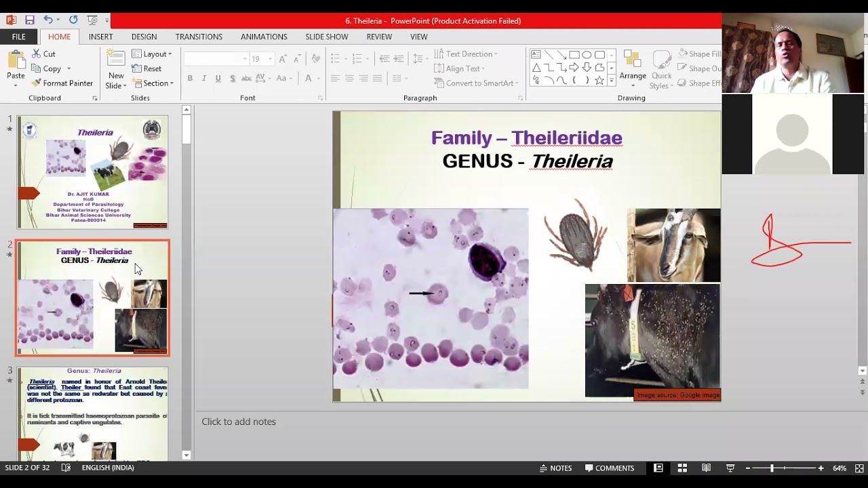Toggle the Comments pane
Image resolution: width=868 pixels, height=488 pixels.
click(610, 468)
